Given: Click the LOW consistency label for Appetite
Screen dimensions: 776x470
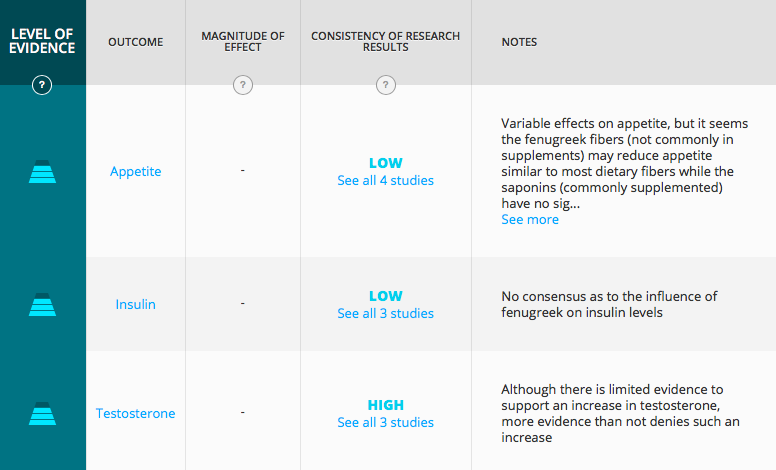Looking at the screenshot, I should coord(386,163).
